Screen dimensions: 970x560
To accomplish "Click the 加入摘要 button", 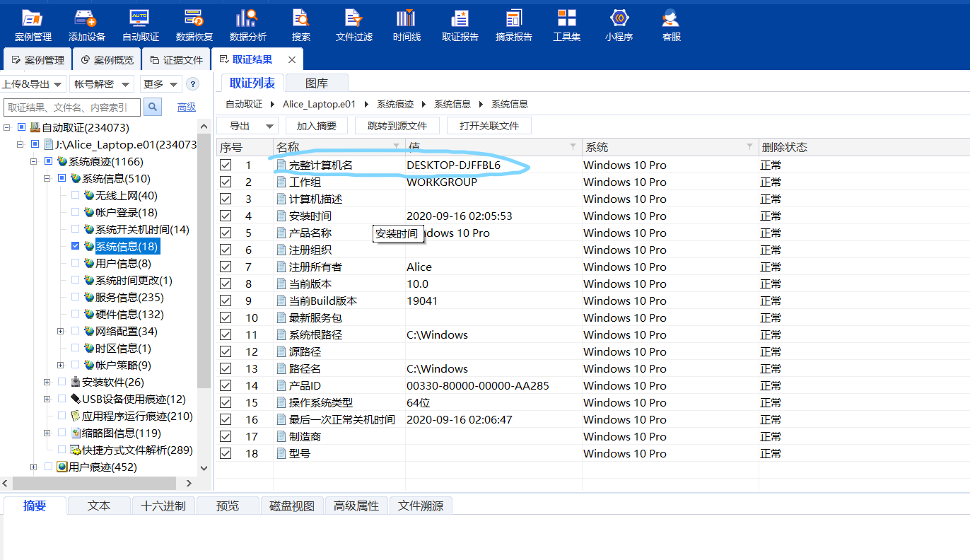I will (x=317, y=126).
